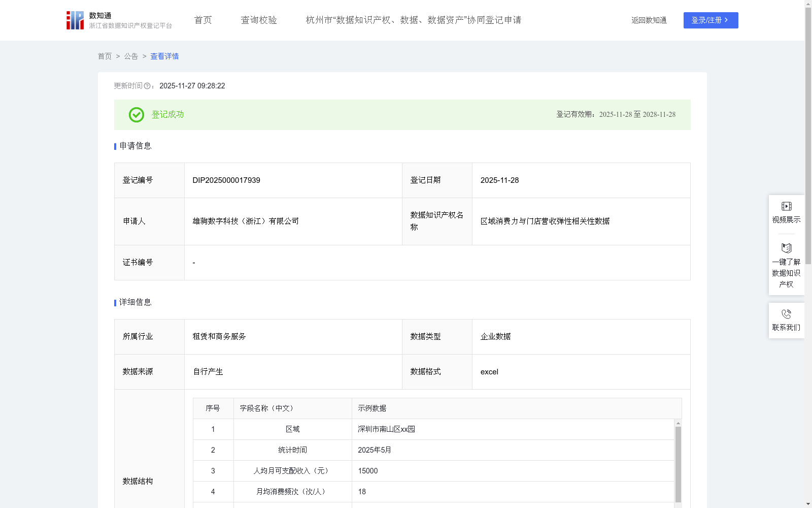Click the 人均月可支配收入（元） field row
This screenshot has width=812, height=508.
coord(433,471)
